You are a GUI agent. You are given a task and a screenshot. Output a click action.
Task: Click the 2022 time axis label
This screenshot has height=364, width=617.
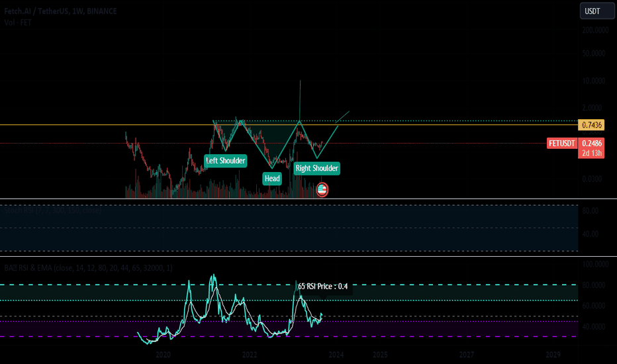pos(250,355)
